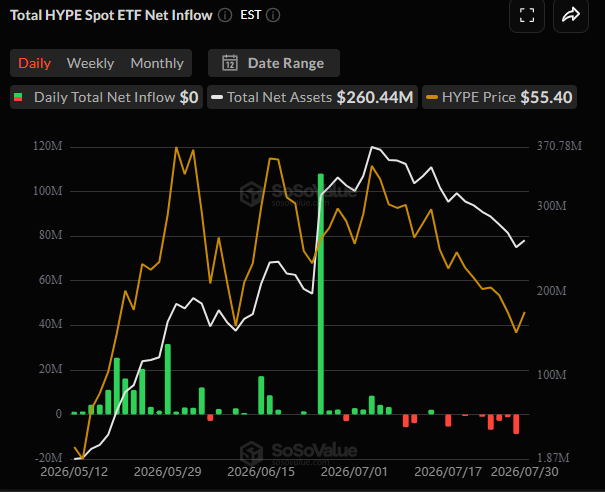Click the 2026/07/17 axis date
605x492 pixels.
448,472
